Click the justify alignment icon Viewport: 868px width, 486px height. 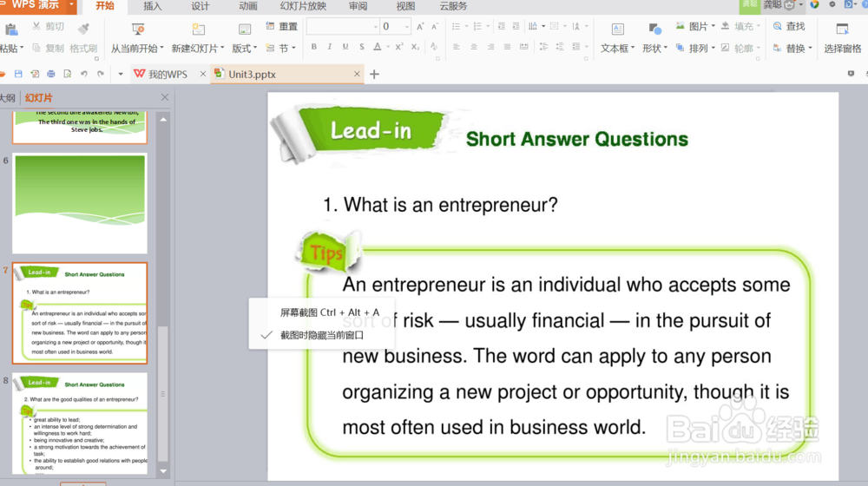pos(507,47)
